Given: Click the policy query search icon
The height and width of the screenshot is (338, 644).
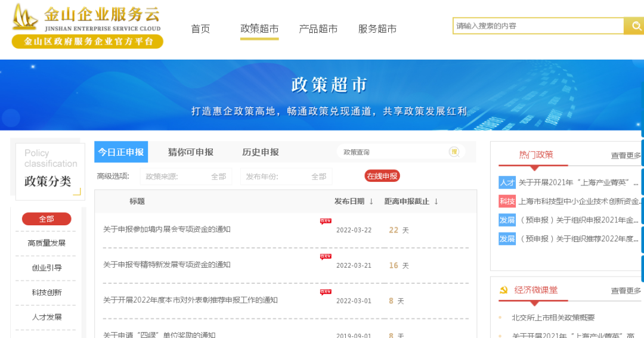Looking at the screenshot, I should [x=454, y=152].
